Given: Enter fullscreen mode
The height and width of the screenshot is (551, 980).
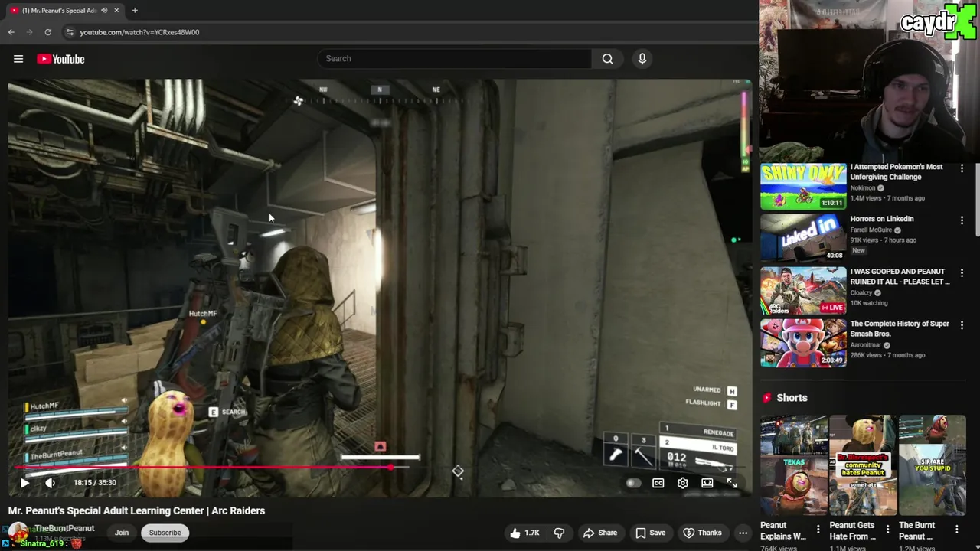Looking at the screenshot, I should 732,483.
